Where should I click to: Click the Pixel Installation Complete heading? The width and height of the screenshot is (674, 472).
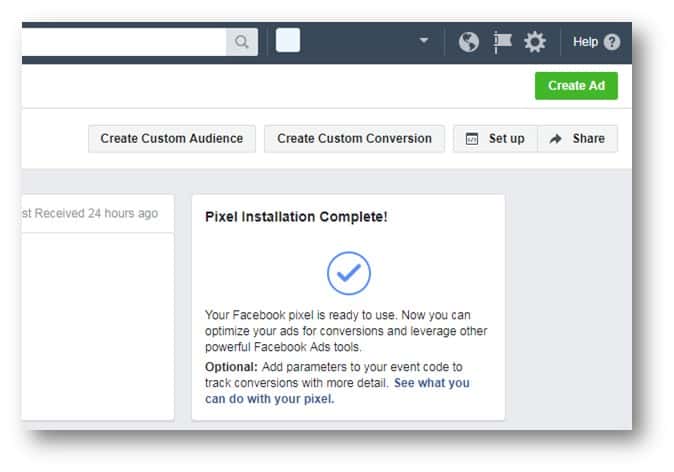click(x=296, y=217)
